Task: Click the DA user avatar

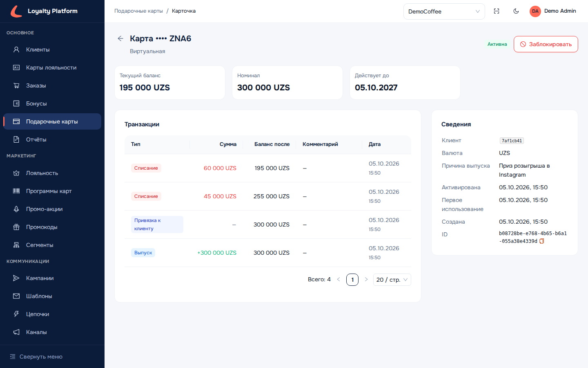Action: click(535, 11)
